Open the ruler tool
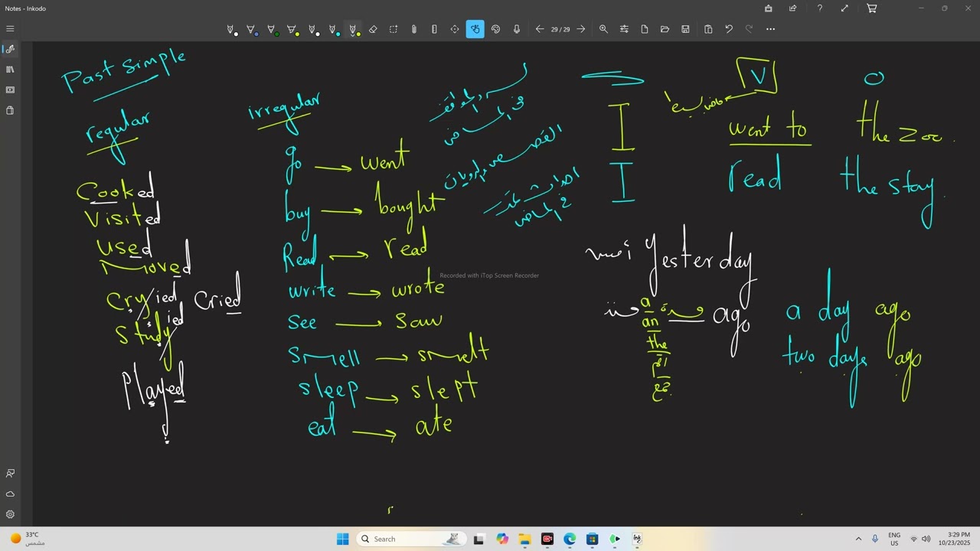The image size is (980, 551). point(434,29)
